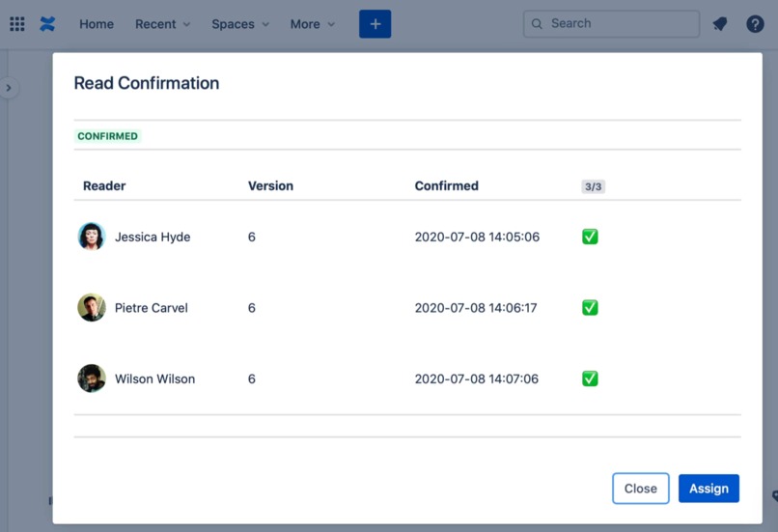Open the Recent dropdown menu
This screenshot has width=778, height=532.
pos(163,24)
